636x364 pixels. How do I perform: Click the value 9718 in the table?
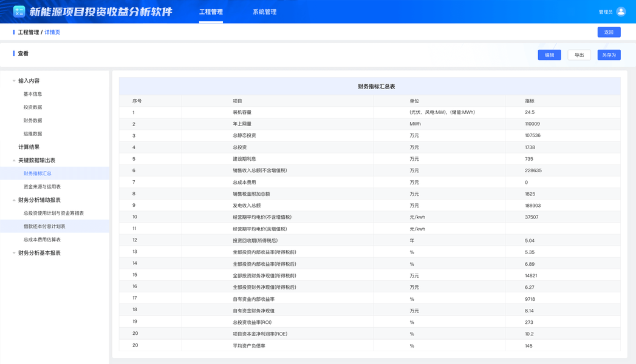(x=530, y=299)
